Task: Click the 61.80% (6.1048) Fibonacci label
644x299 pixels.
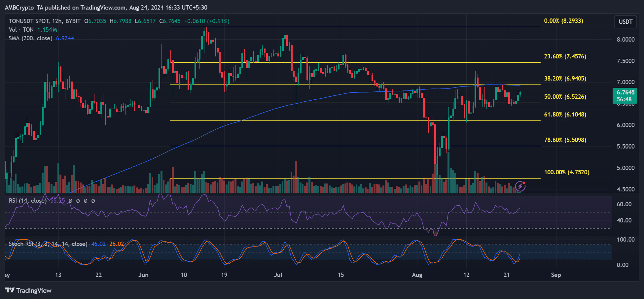Action: (565, 115)
